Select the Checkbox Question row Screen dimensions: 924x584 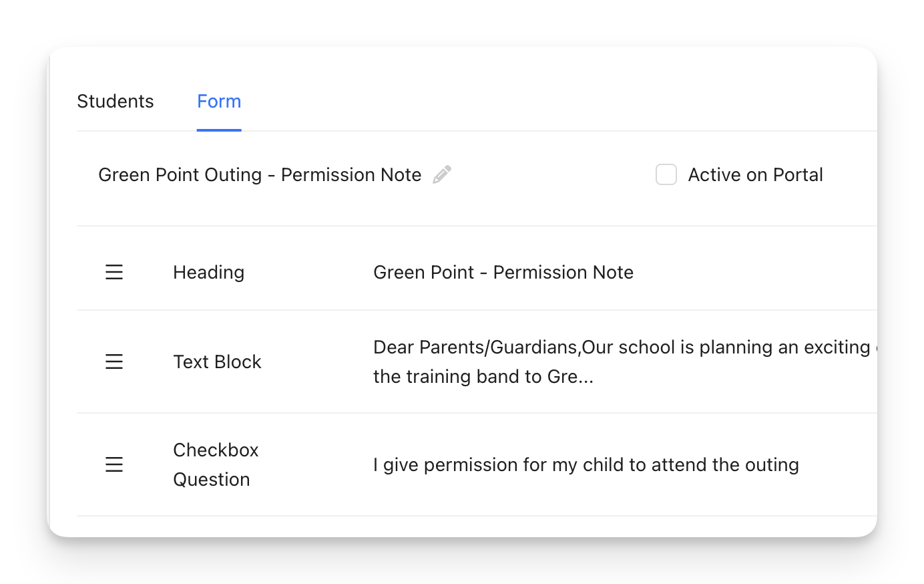point(215,464)
